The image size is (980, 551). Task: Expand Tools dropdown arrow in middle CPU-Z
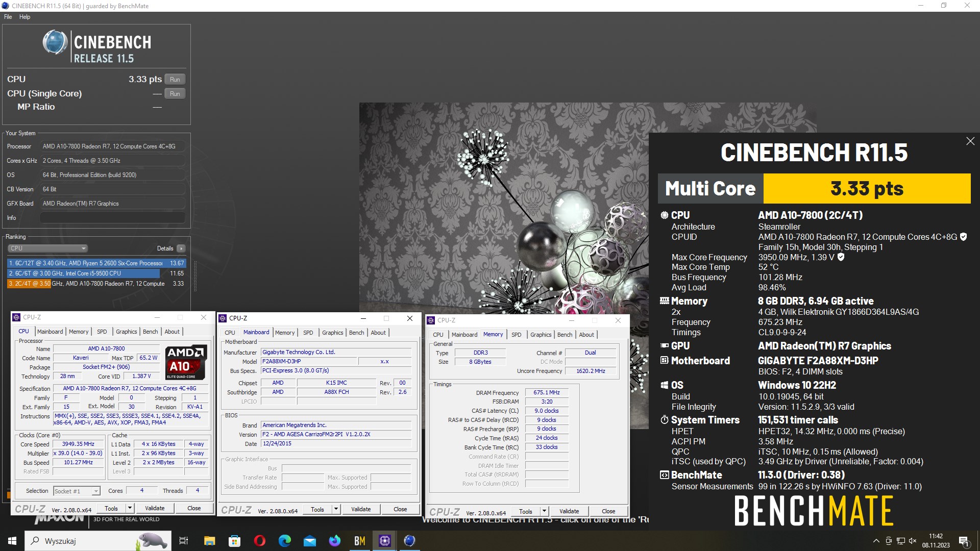[x=336, y=509]
